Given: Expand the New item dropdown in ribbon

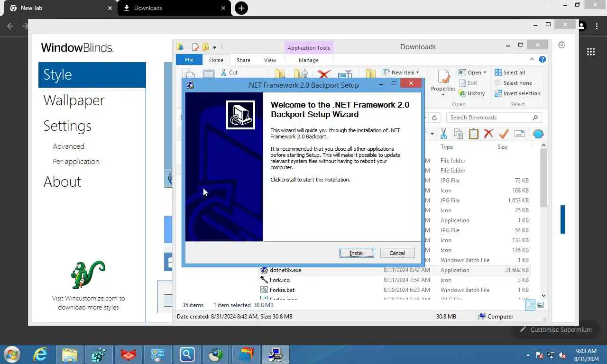Looking at the screenshot, I should point(417,73).
